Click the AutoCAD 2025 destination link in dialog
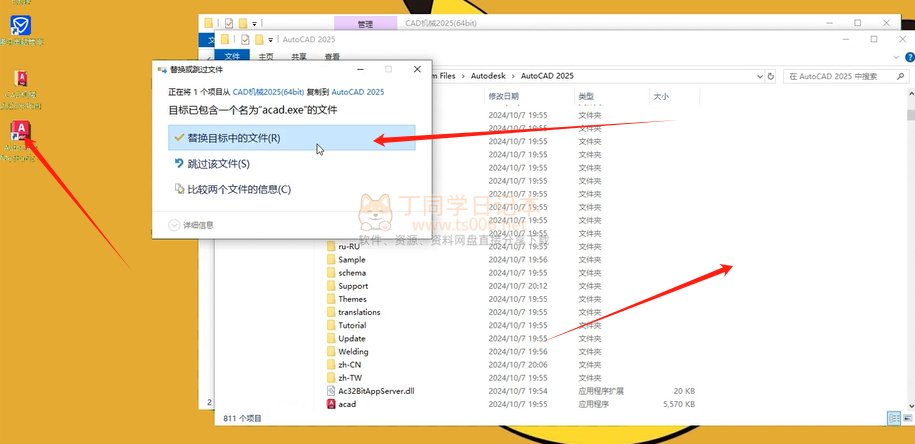Viewport: 915px width, 444px height. pos(358,92)
